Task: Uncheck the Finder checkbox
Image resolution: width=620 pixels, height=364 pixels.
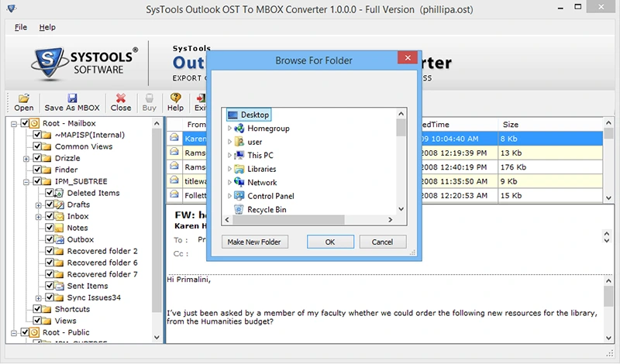Action: coord(37,170)
